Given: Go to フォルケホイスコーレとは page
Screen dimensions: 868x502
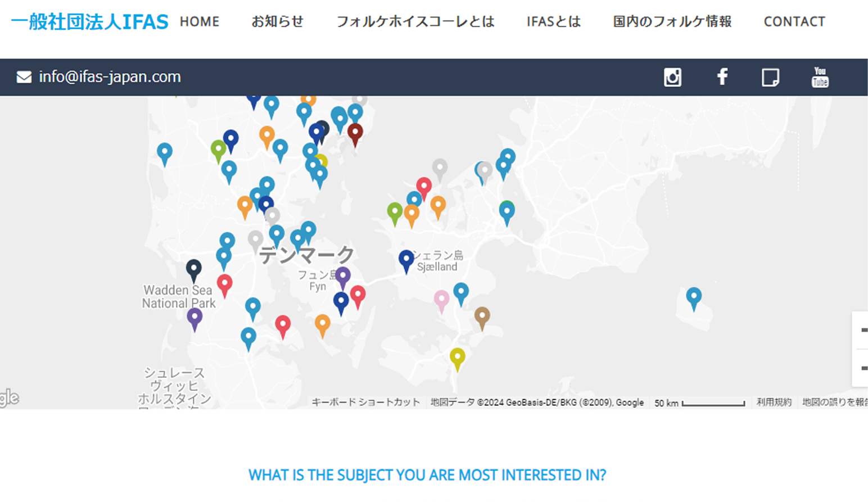Looking at the screenshot, I should [415, 22].
